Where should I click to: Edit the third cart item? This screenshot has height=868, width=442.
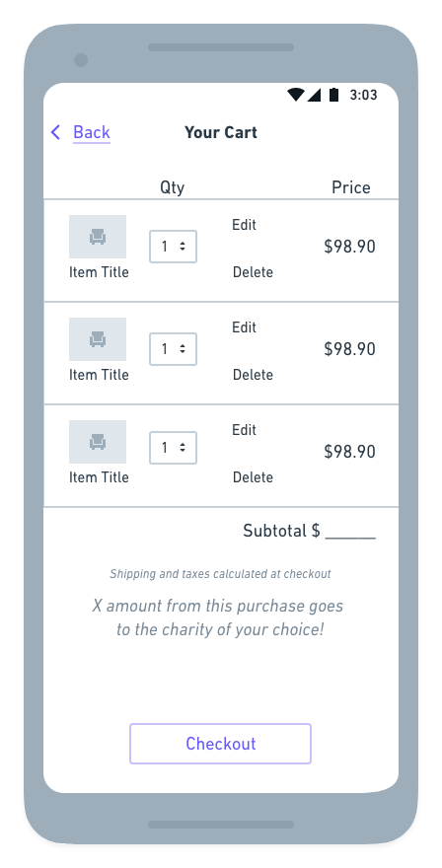click(245, 430)
